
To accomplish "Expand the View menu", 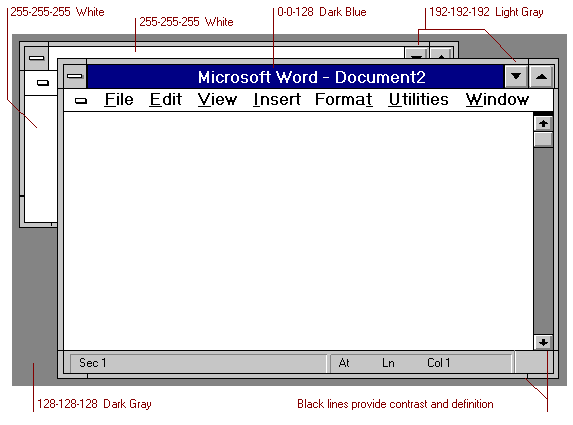I will click(217, 99).
